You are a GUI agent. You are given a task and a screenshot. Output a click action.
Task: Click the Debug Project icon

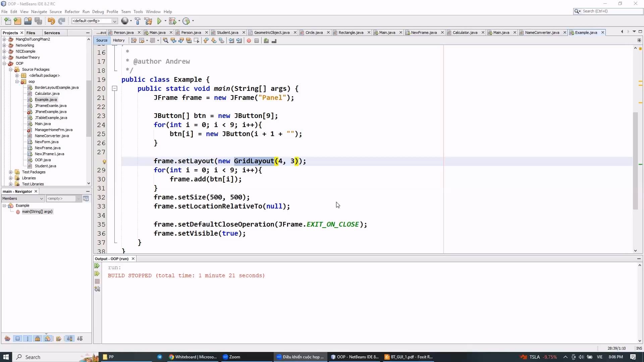(x=172, y=21)
